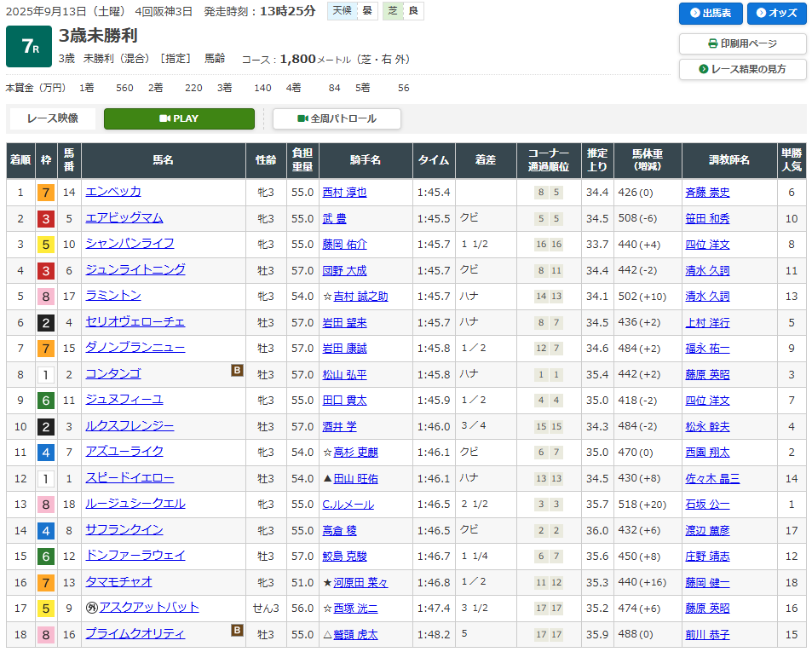Open horse page for エンベッカ

[x=113, y=192]
